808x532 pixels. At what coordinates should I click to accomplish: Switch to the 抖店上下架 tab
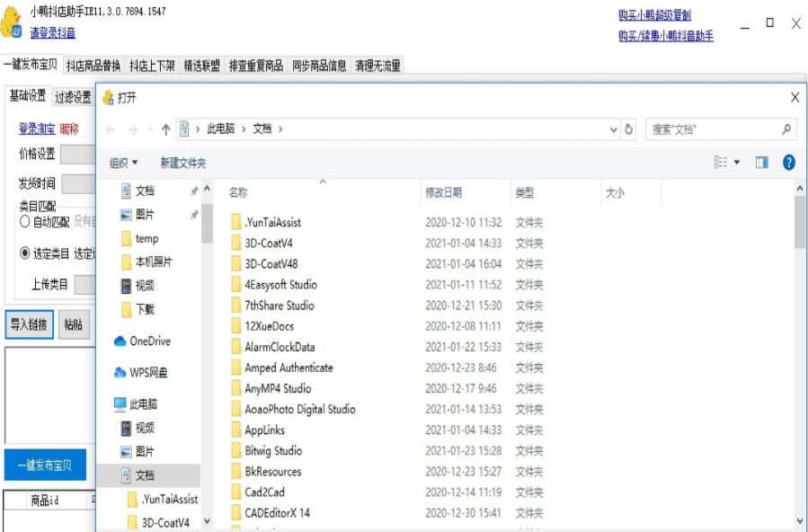click(152, 66)
